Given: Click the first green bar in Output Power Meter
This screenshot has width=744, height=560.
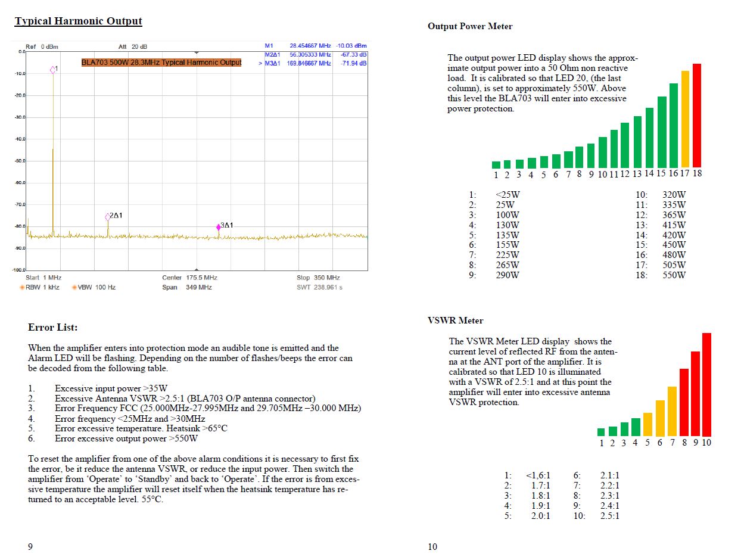Looking at the screenshot, I should pyautogui.click(x=496, y=164).
